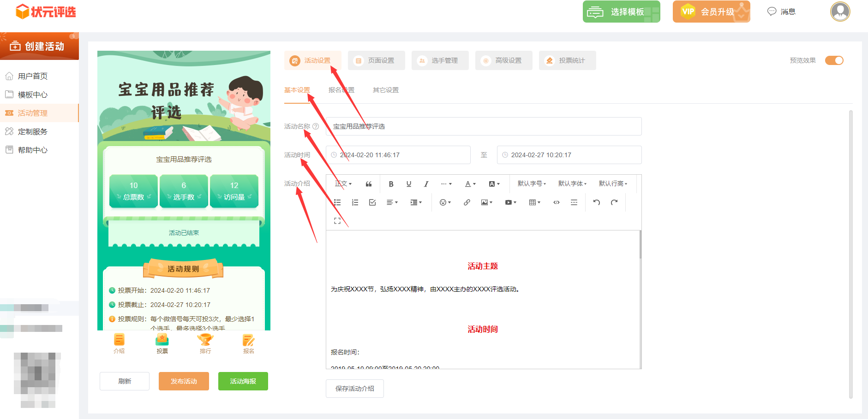Click the todo checkbox list icon
Screen dimensions: 868x419
pos(372,202)
